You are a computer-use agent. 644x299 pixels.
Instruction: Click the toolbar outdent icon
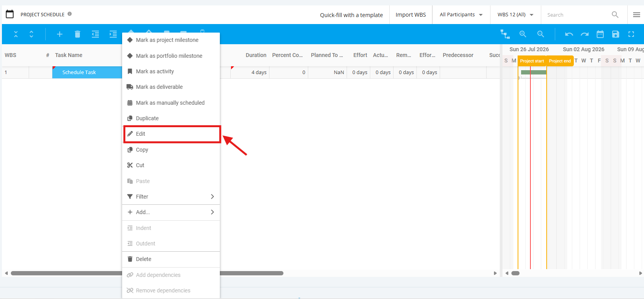pos(95,34)
